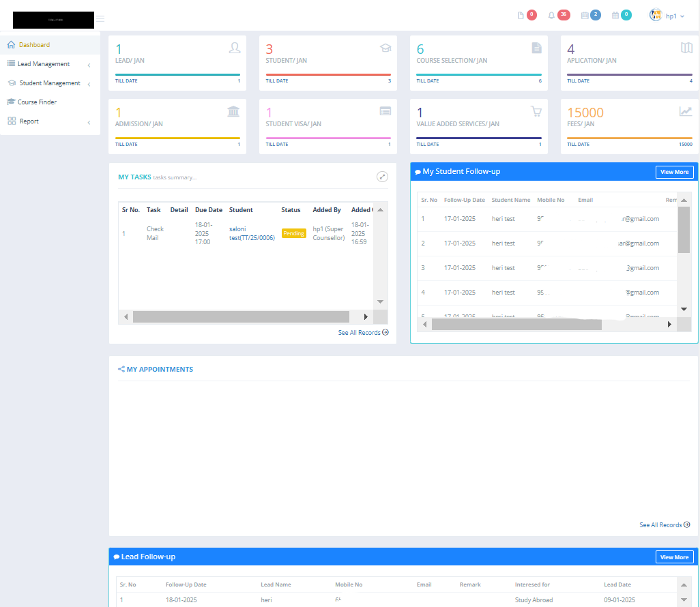700x607 pixels.
Task: Click the Admission bank building icon
Action: point(233,111)
